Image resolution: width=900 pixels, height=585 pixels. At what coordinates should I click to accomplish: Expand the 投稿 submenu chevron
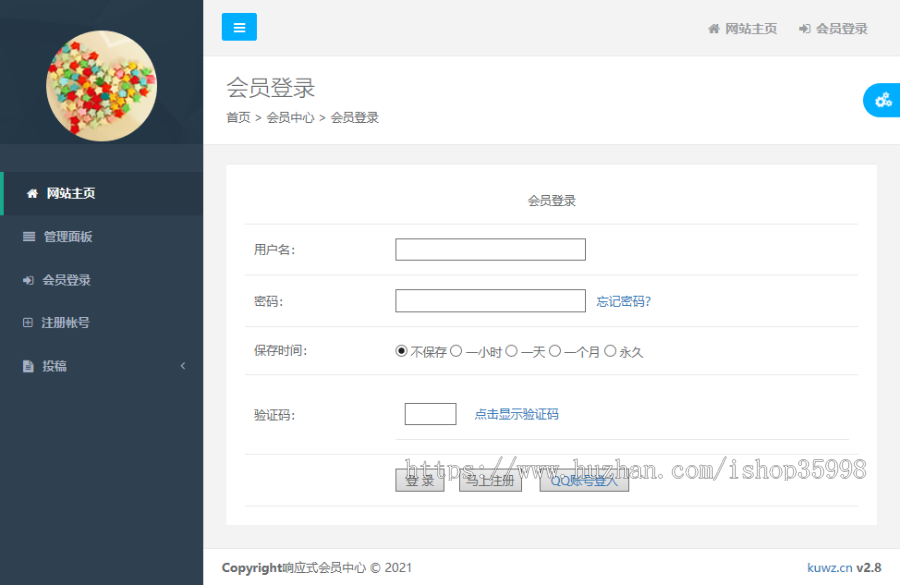[x=183, y=366]
